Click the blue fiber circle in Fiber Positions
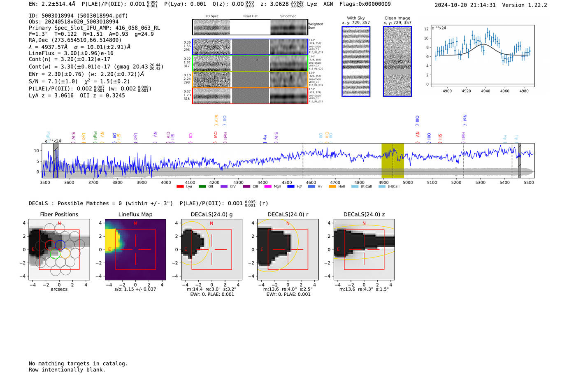The height and width of the screenshot is (392, 576). [60, 245]
